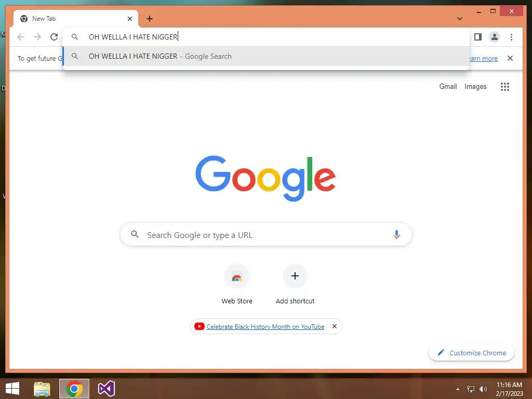Image resolution: width=532 pixels, height=399 pixels.
Task: Expand the tab search chevron
Action: click(460, 19)
